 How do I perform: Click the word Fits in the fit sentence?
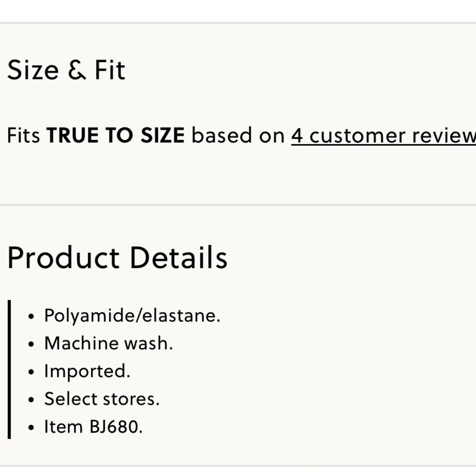pos(23,135)
